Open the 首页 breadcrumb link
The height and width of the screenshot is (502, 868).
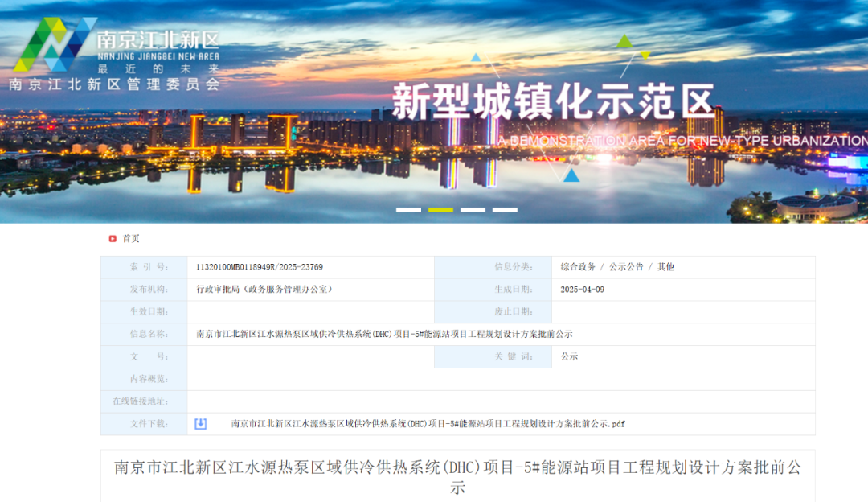coord(131,238)
